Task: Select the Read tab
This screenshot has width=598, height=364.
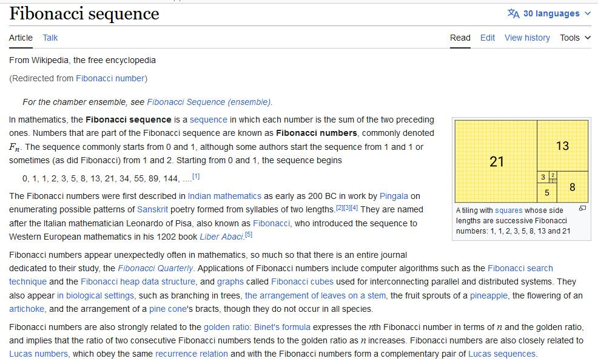Action: point(460,38)
